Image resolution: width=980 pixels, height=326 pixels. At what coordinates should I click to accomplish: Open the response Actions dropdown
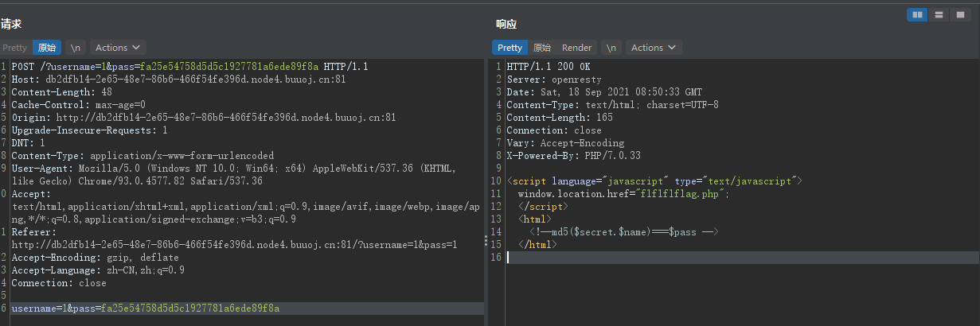[x=654, y=48]
